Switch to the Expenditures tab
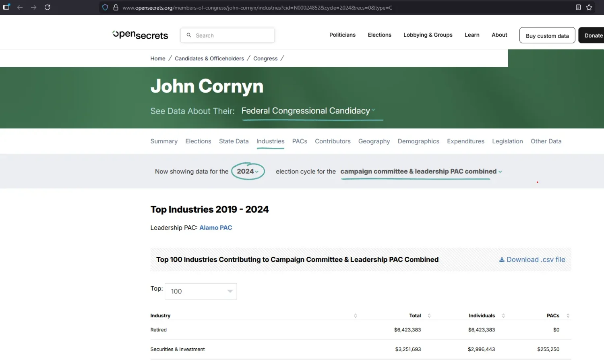 click(465, 141)
